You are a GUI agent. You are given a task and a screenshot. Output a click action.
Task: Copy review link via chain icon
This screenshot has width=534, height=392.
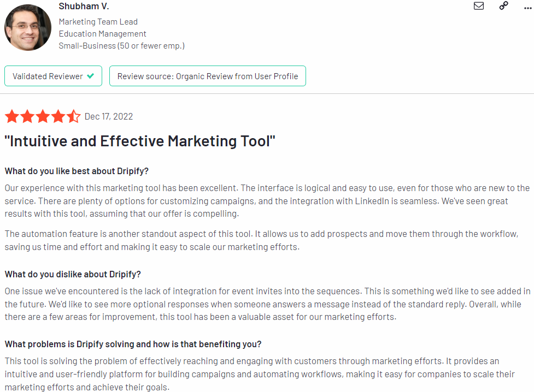[503, 6]
